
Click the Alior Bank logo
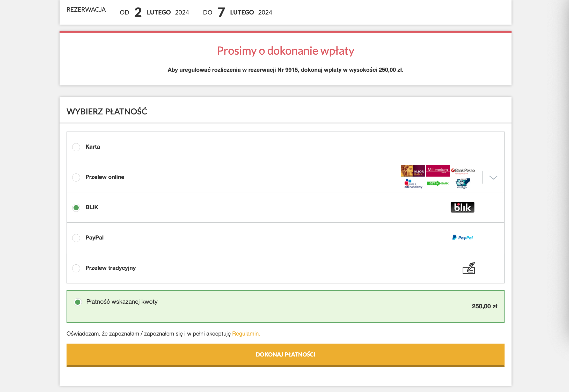click(412, 171)
